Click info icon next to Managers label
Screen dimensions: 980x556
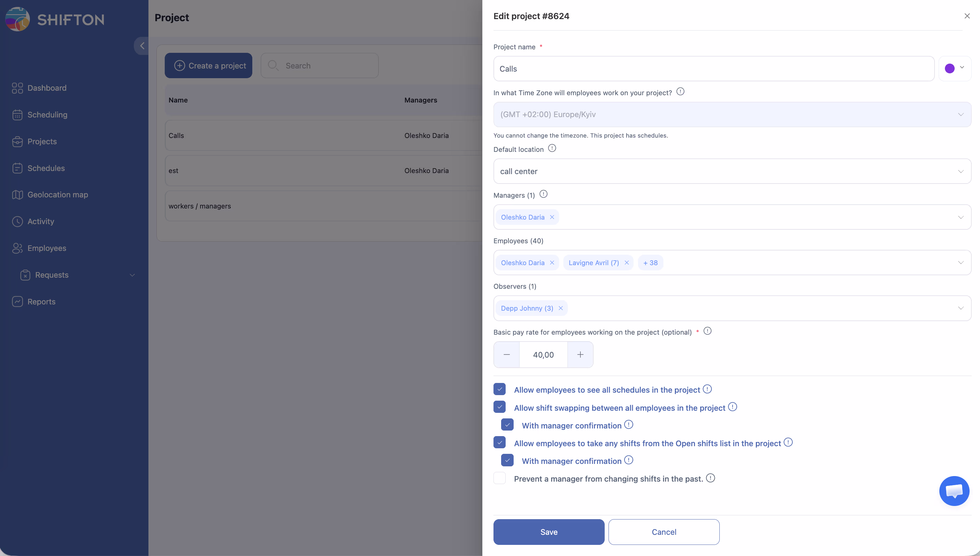543,194
